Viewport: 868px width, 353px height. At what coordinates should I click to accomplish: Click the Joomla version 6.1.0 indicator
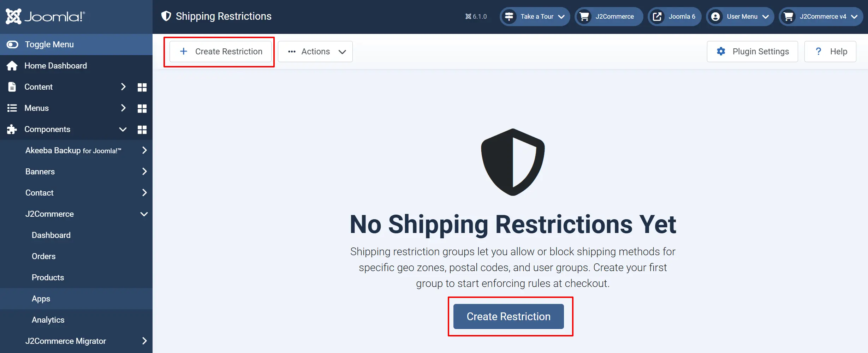pyautogui.click(x=476, y=17)
